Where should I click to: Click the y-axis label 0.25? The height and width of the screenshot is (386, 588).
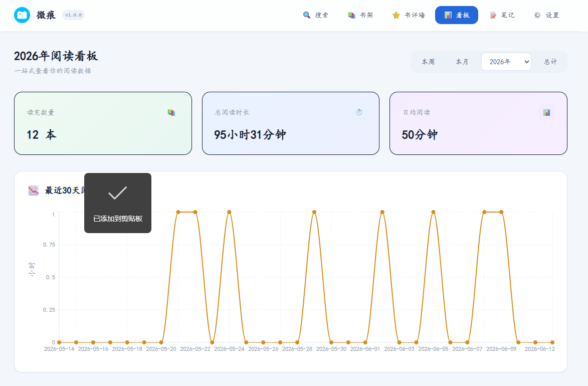tap(49, 310)
